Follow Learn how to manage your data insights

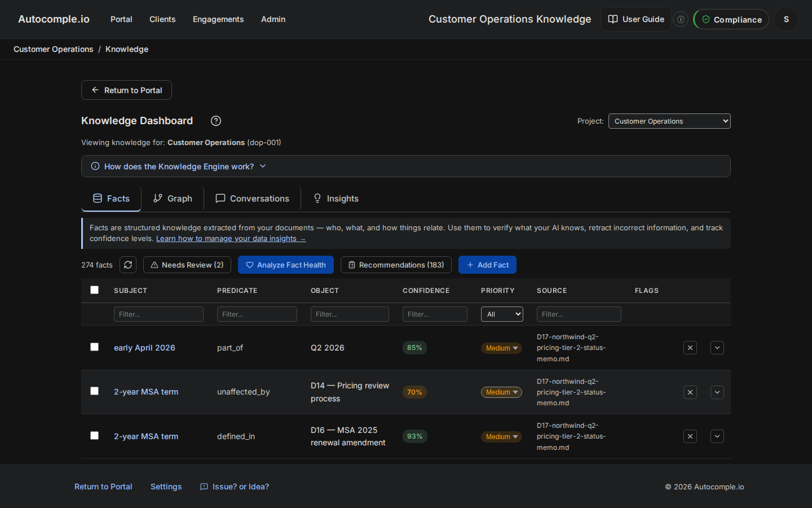(x=231, y=239)
